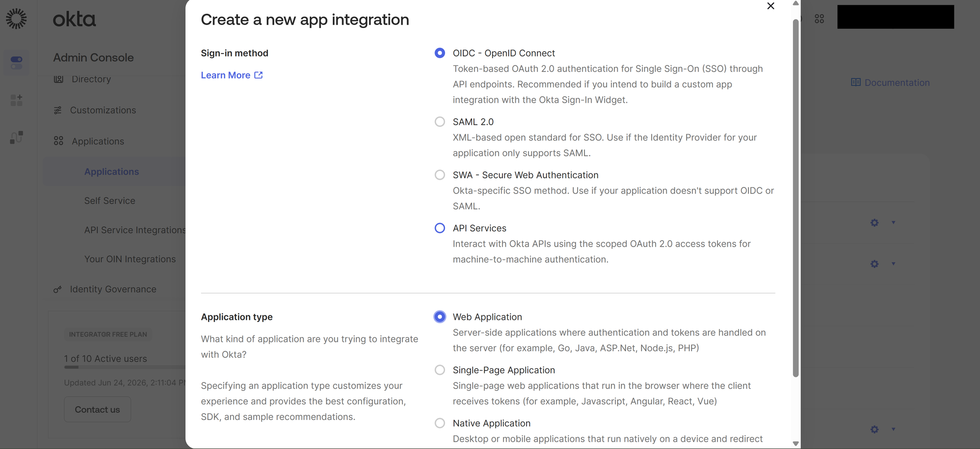Select SAML 2.0 sign-in method
The image size is (980, 449).
(440, 122)
